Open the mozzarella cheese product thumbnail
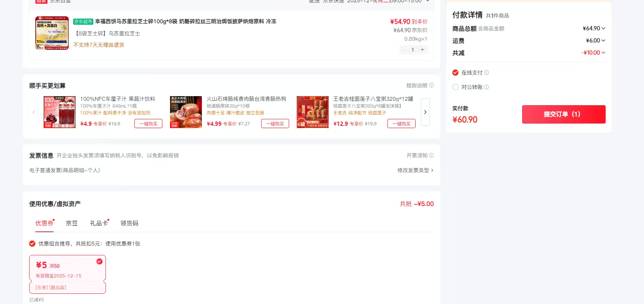Image resolution: width=644 pixels, height=304 pixels. (52, 33)
